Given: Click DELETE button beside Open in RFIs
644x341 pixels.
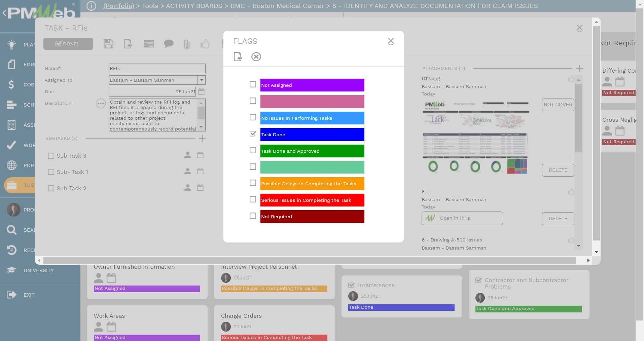Looking at the screenshot, I should tap(558, 219).
